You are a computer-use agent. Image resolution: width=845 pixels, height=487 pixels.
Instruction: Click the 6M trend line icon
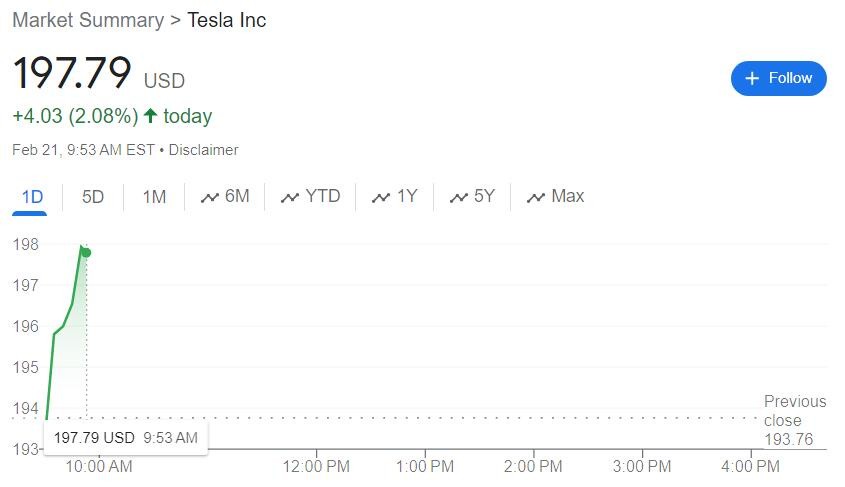point(209,197)
